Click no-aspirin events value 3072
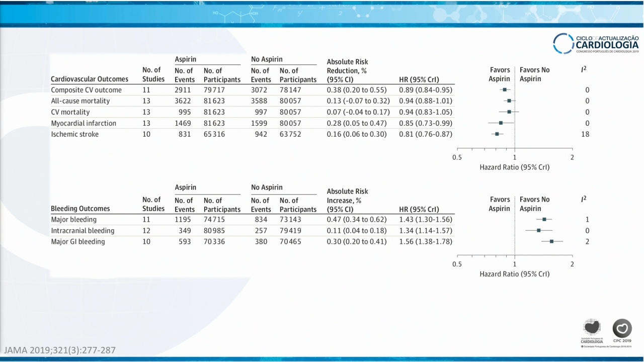Screen dimensions: 644x362 point(259,90)
